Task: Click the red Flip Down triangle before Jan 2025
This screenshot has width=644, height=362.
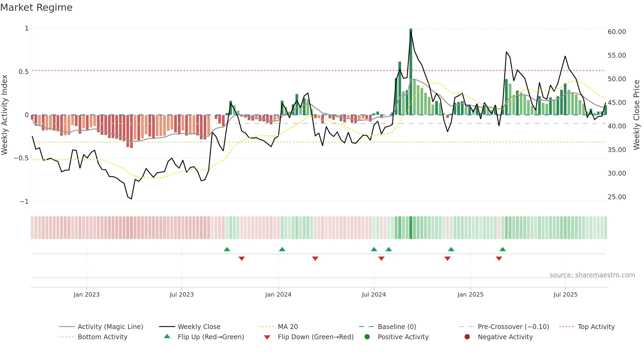Action: tap(448, 258)
